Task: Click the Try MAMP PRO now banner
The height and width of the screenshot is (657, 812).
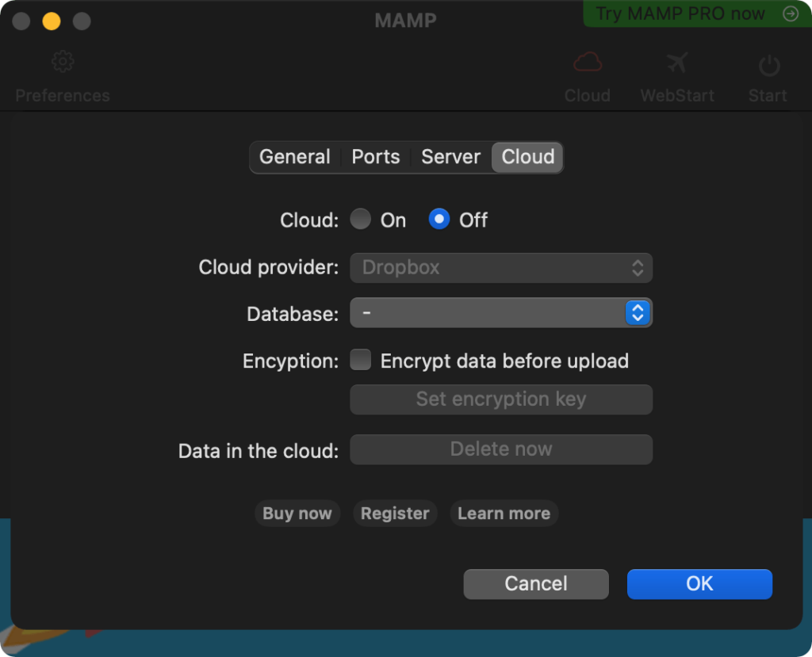Action: [697, 13]
